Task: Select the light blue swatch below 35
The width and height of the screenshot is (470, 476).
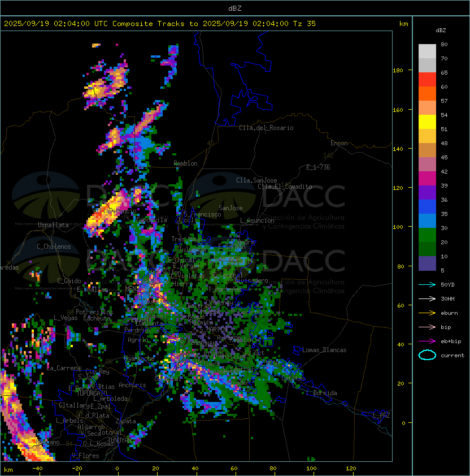Action: coord(427,220)
